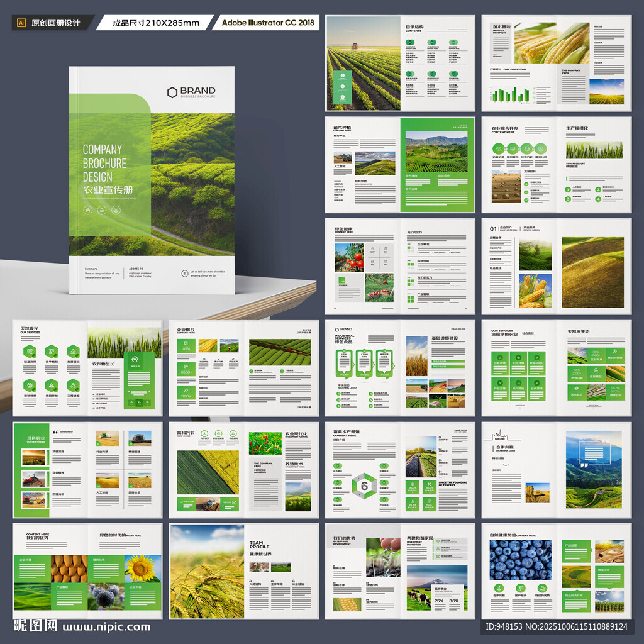Click the 苗木种植 heading

pyautogui.click(x=342, y=128)
